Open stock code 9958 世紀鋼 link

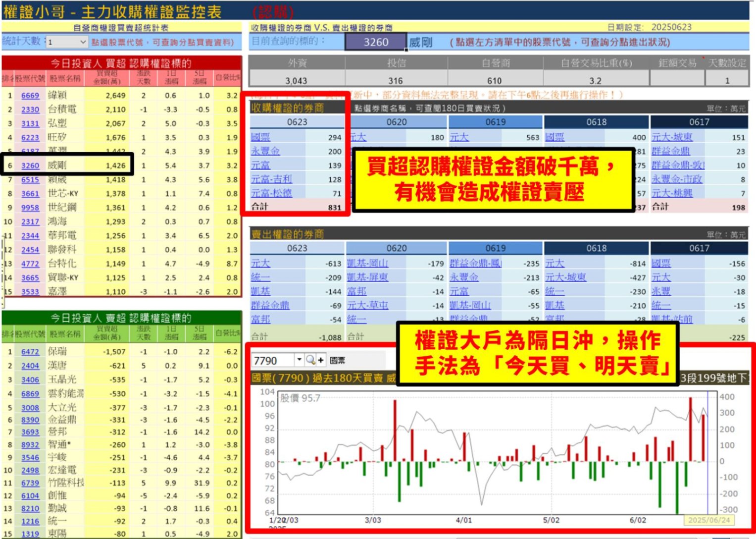(x=30, y=208)
